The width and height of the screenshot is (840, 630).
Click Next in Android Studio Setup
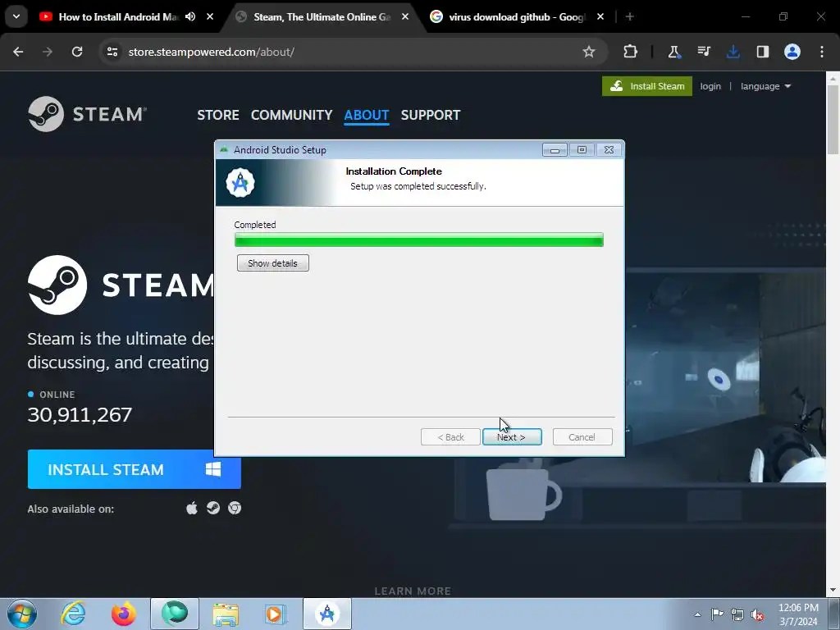pos(512,437)
